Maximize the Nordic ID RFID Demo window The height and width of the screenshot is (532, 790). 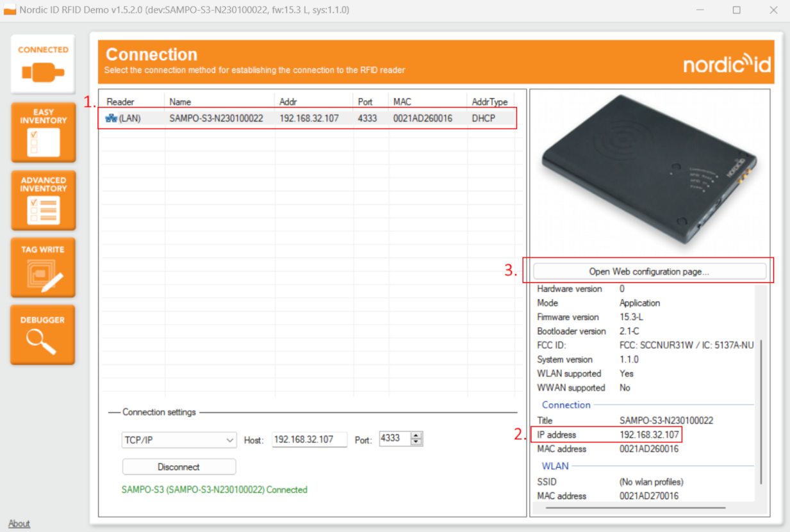tap(737, 10)
